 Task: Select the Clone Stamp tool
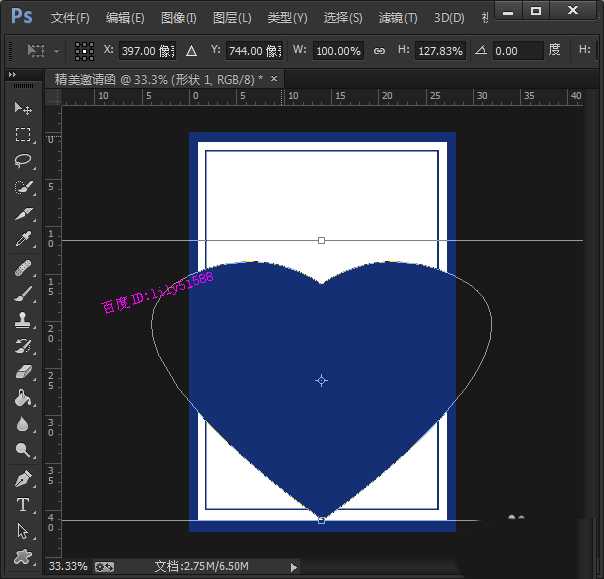pyautogui.click(x=23, y=320)
